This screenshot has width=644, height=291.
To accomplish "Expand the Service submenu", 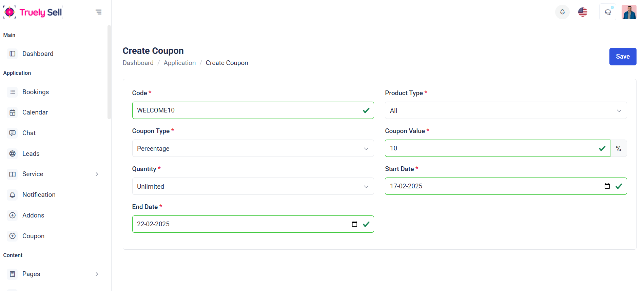I will (x=97, y=174).
